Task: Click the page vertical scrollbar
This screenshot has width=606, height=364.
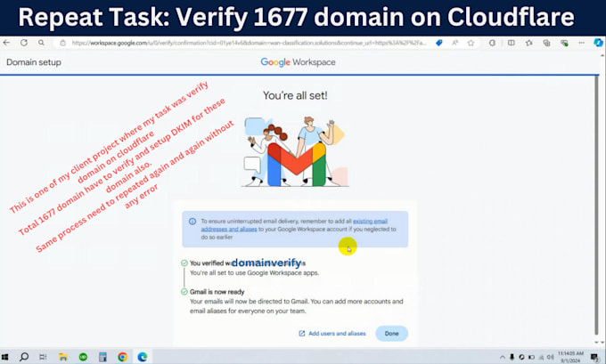Action: [597, 205]
